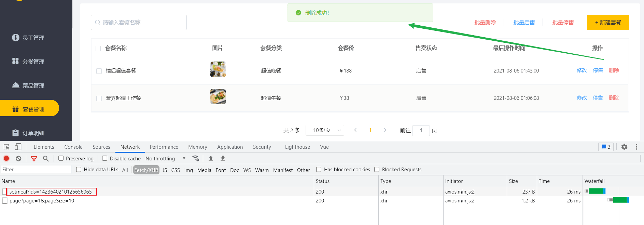
Task: Toggle the device toolbar icon
Action: (x=18, y=147)
